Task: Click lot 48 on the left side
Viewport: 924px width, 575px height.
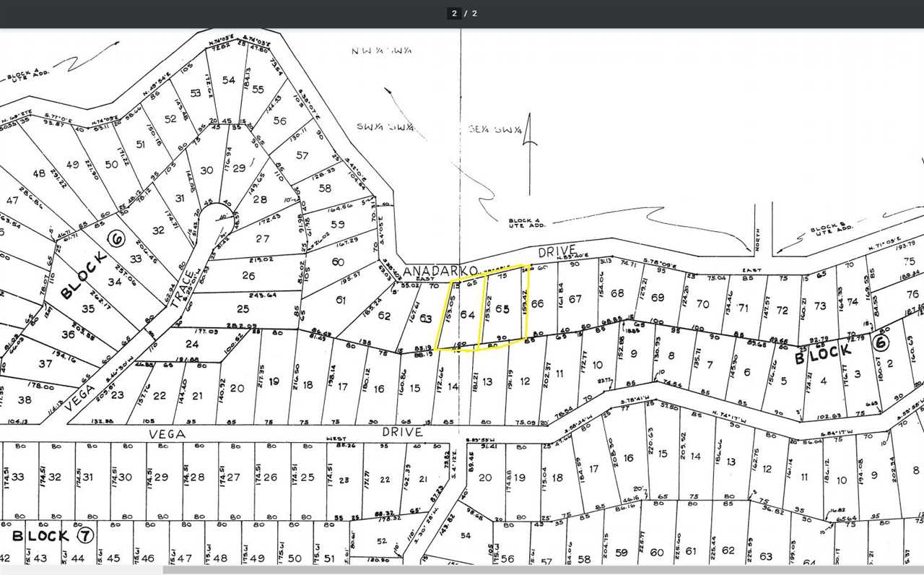Action: [39, 173]
